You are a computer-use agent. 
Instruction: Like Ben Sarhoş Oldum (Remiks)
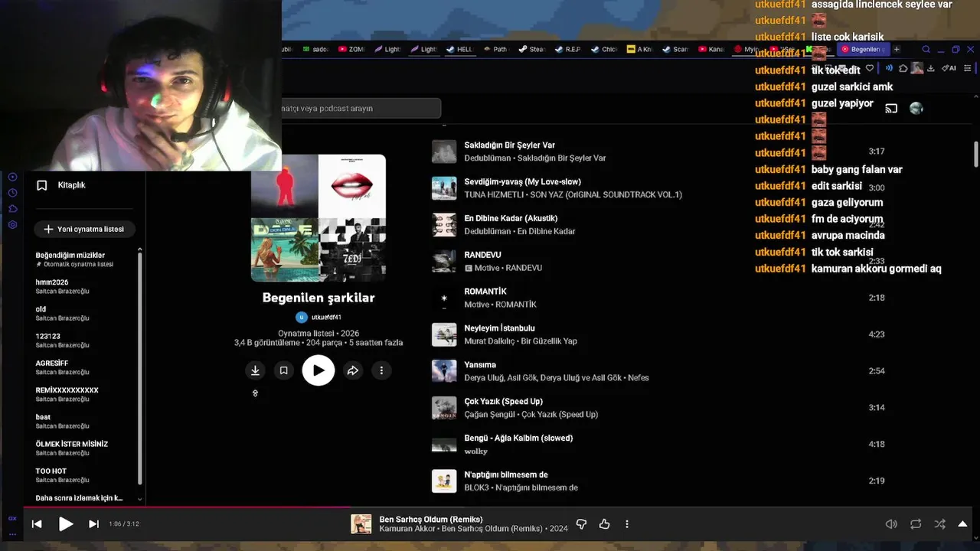(x=604, y=524)
